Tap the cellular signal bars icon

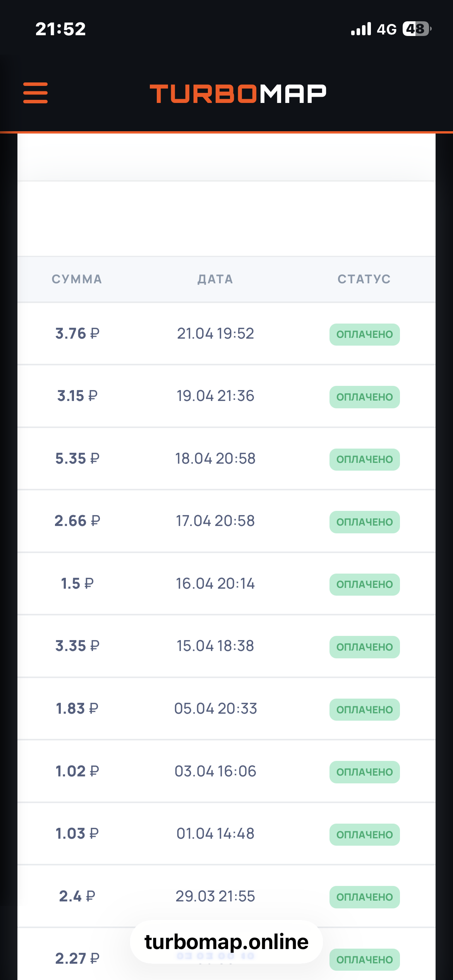click(x=361, y=29)
